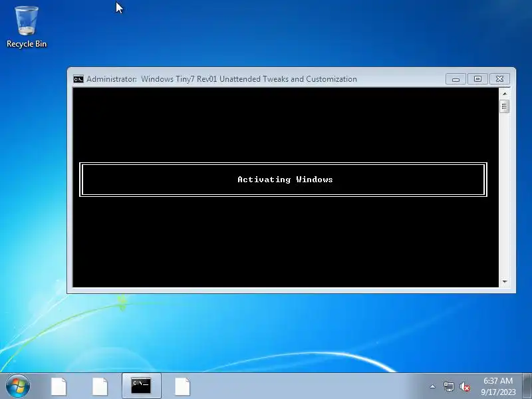Open the Windows Start orb
The image size is (532, 399).
tap(18, 386)
